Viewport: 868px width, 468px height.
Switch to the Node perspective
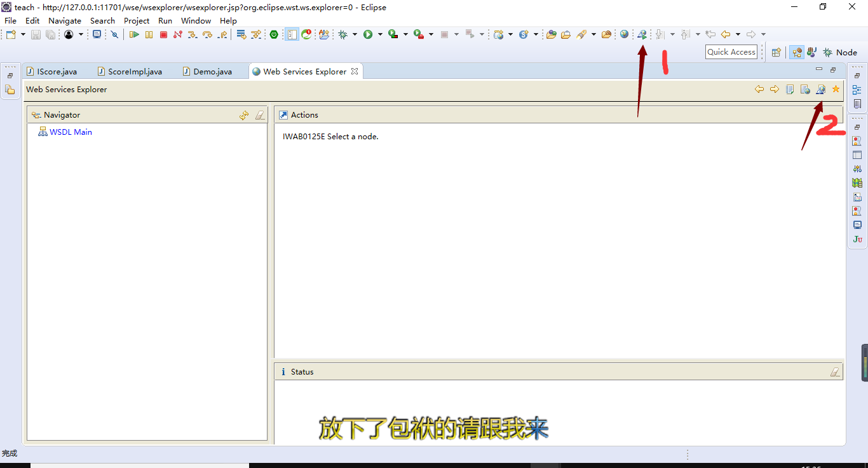click(840, 52)
